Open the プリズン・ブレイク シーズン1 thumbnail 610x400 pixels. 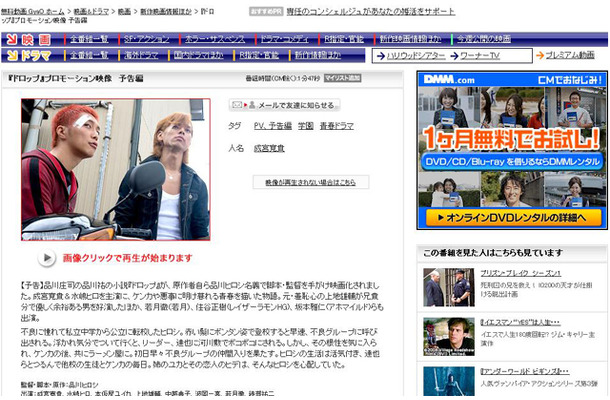pyautogui.click(x=449, y=287)
